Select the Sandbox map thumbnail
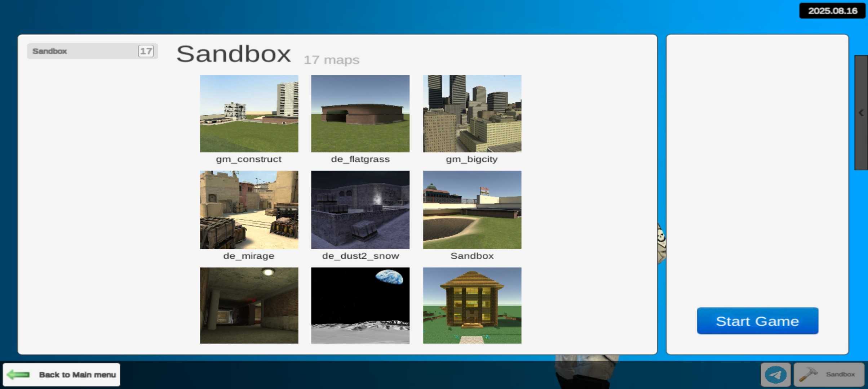868x389 pixels. click(x=472, y=210)
